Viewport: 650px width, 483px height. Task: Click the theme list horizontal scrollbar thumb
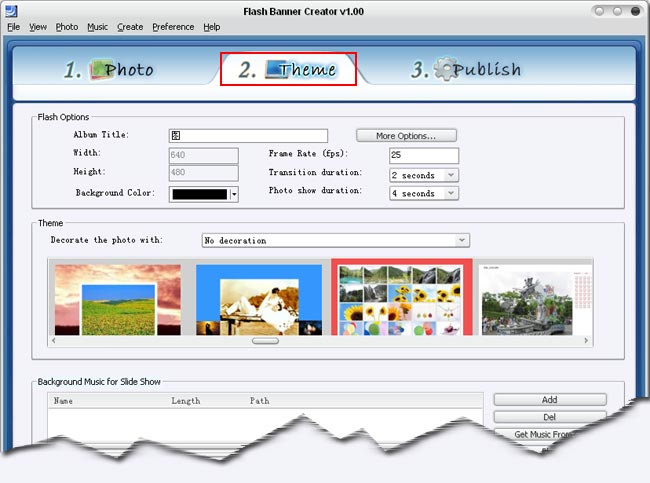(265, 341)
